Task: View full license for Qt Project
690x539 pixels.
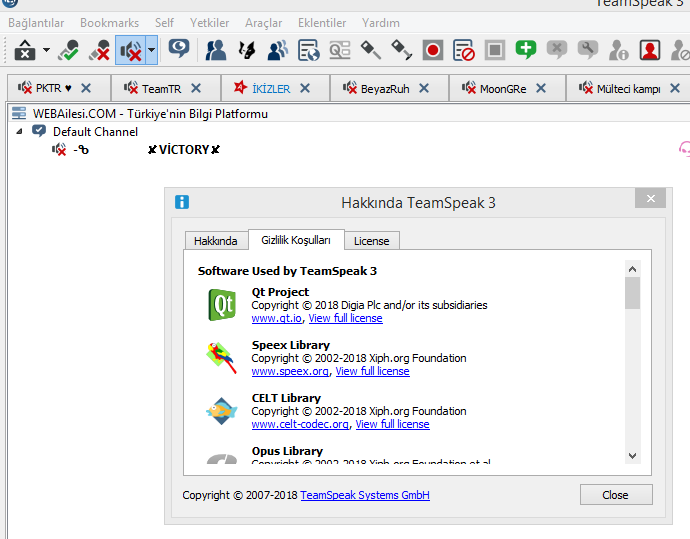Action: [x=345, y=318]
